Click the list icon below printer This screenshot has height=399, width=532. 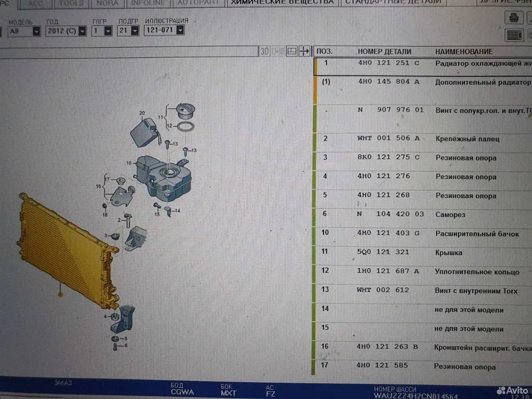pos(514,35)
